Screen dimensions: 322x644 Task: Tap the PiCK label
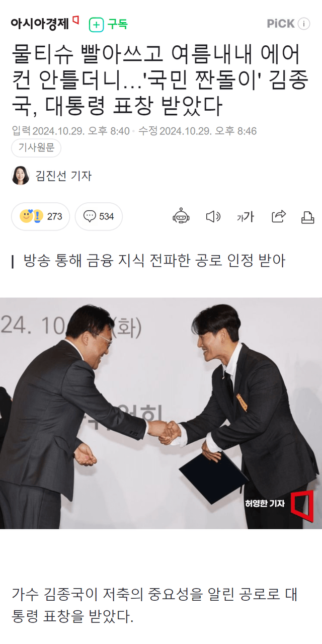[x=280, y=24]
